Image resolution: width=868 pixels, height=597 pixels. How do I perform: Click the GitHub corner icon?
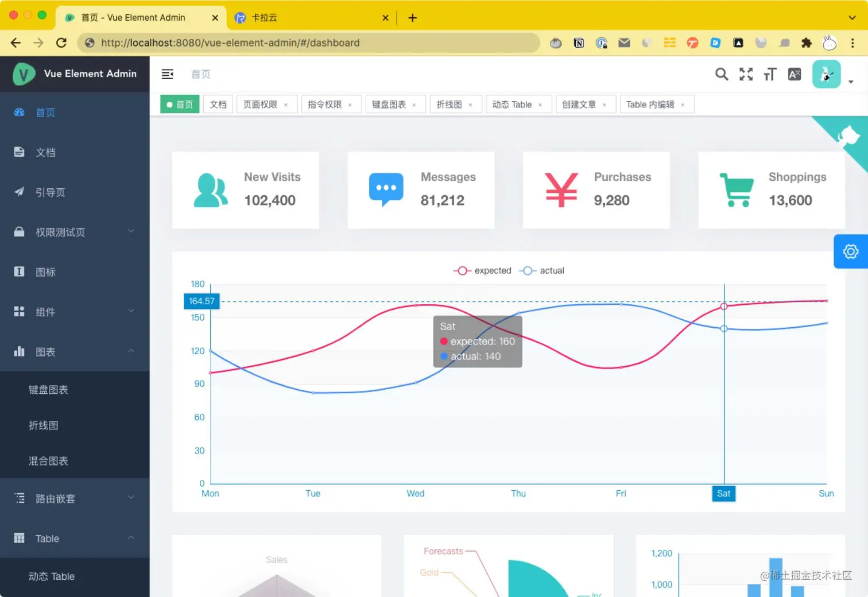click(x=848, y=136)
